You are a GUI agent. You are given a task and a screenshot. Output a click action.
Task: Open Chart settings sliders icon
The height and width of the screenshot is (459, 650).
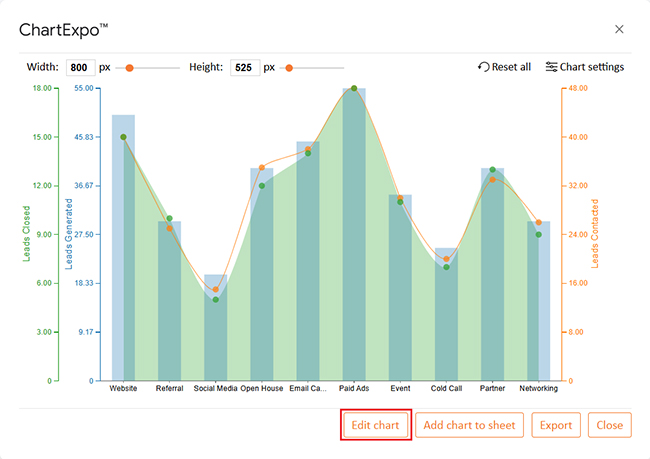pyautogui.click(x=551, y=67)
